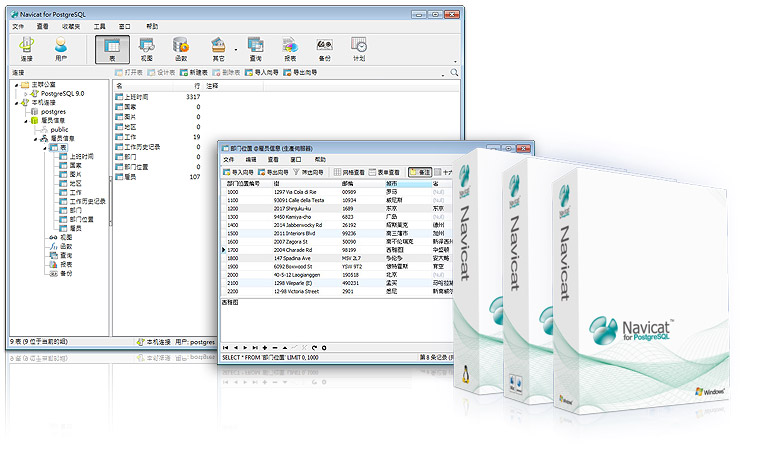Image resolution: width=765 pixels, height=467 pixels.
Task: Select the 查询 (Query) button in main toolbar
Action: (x=255, y=49)
